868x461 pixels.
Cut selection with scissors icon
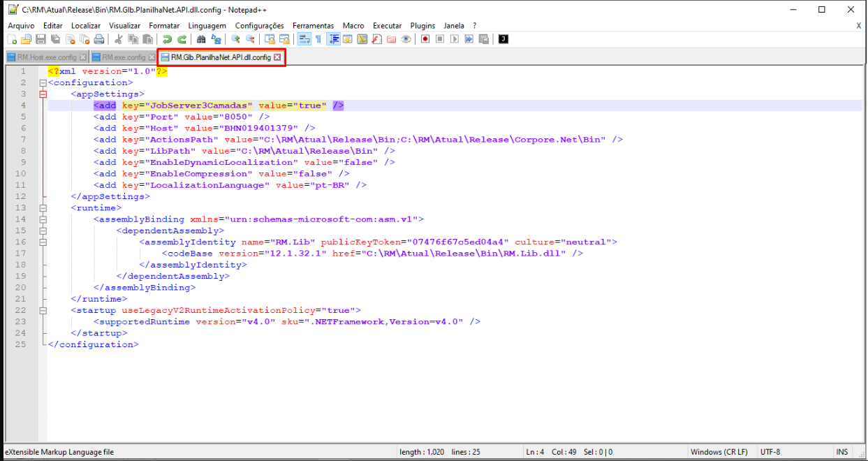tap(119, 39)
